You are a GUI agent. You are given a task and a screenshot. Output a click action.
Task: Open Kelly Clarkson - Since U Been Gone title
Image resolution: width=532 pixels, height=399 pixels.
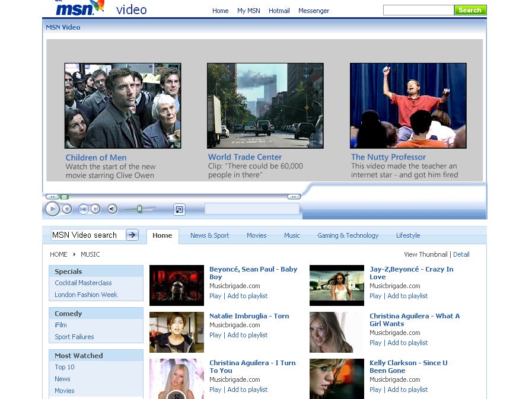(409, 367)
